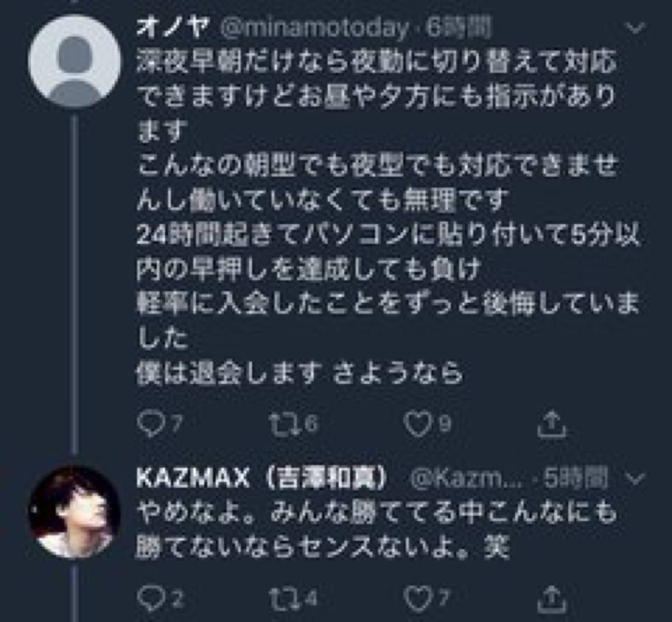Viewport: 672px width, 622px height.
Task: Open the @minamotoday handle
Action: [314, 27]
